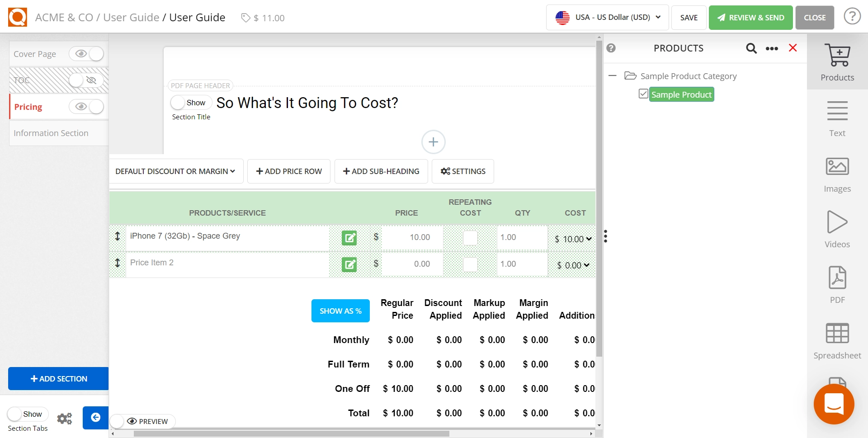Select the Images sidebar icon

(837, 167)
